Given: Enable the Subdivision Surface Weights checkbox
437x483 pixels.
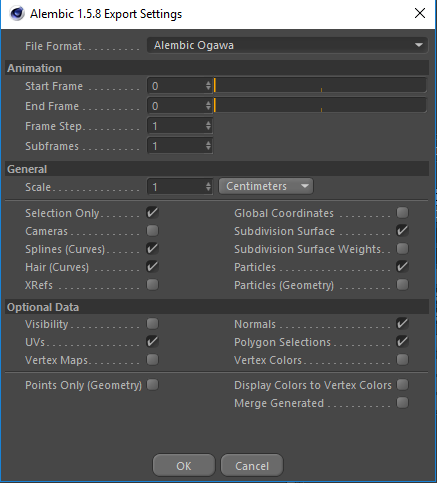Looking at the screenshot, I should [402, 249].
